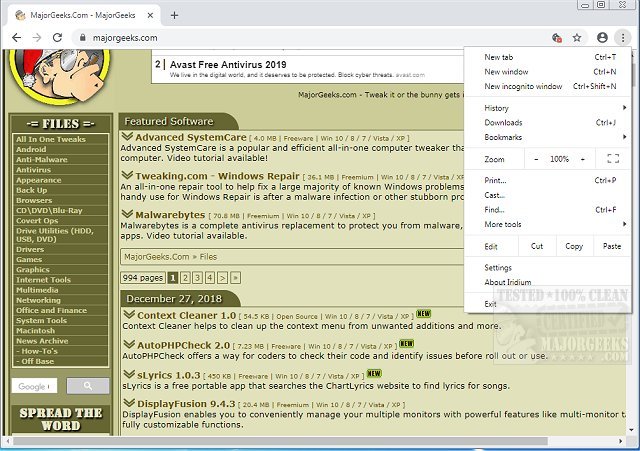Choose New incognito window
The height and width of the screenshot is (451, 640).
[x=548, y=86]
